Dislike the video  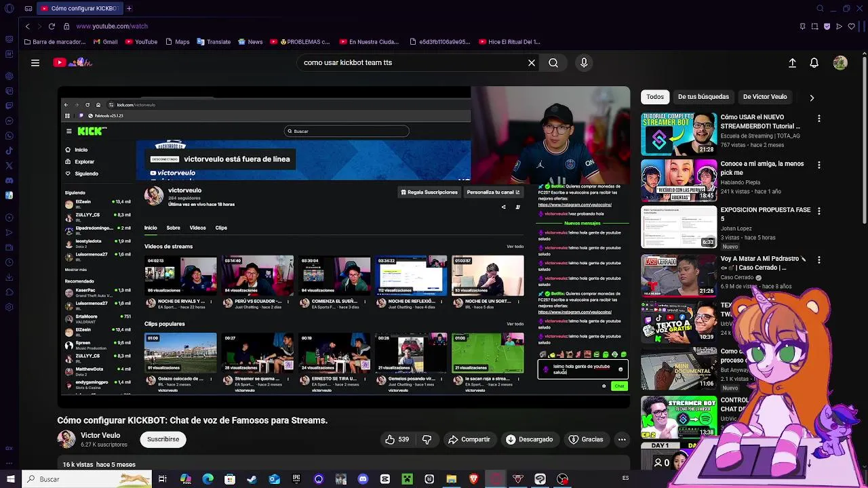[427, 439]
